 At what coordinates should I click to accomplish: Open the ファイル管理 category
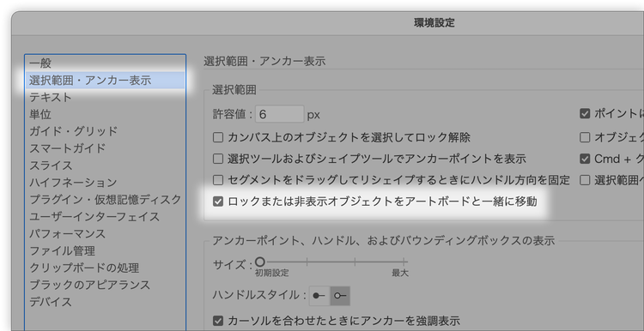tap(105, 250)
